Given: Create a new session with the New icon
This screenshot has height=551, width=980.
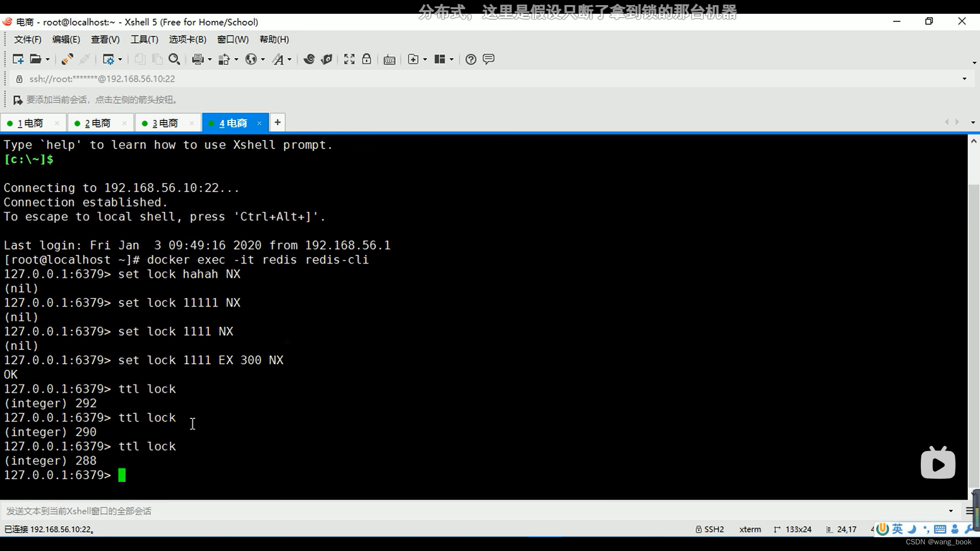Looking at the screenshot, I should tap(18, 59).
